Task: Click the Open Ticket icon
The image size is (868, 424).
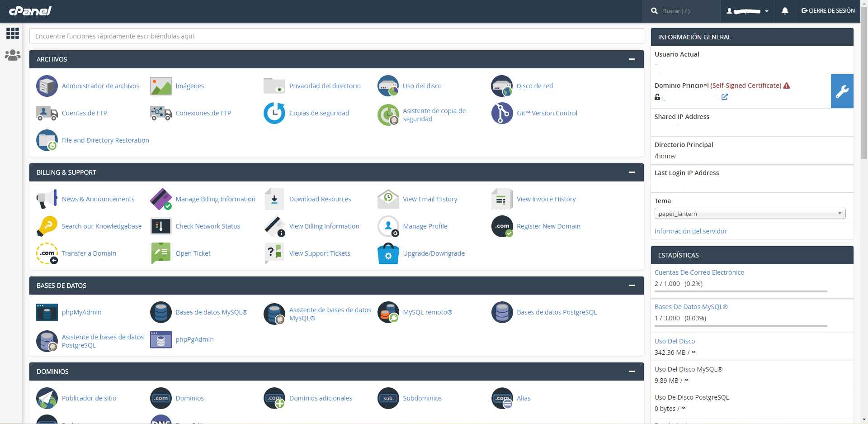Action: (161, 253)
